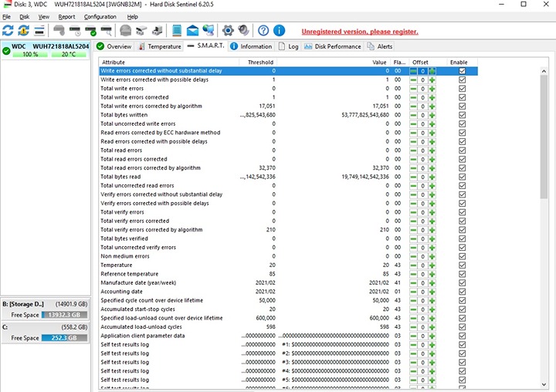Screen dimensions: 556x392
Task: Switch to the Alerts tab
Action: pos(380,46)
